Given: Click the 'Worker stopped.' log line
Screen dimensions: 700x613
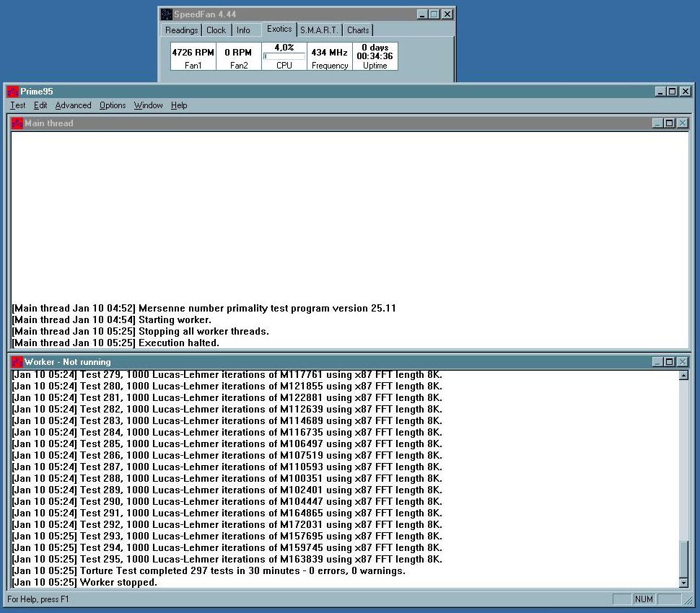Looking at the screenshot, I should point(84,583).
